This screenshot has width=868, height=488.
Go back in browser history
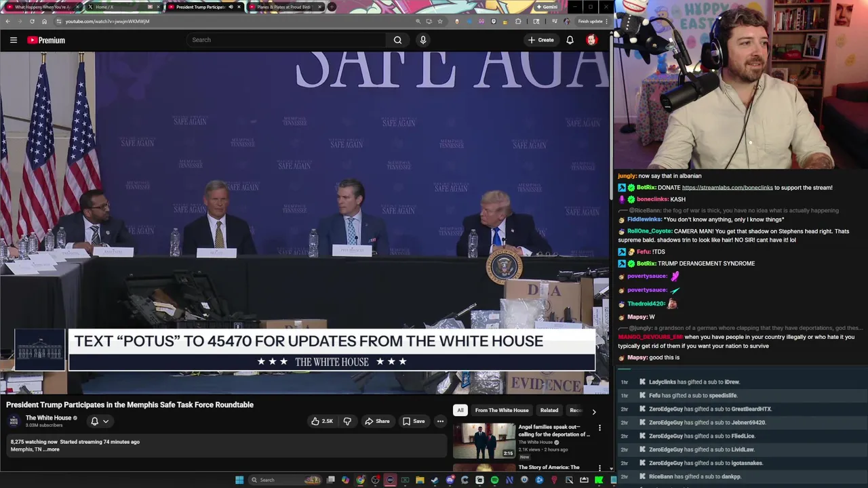pyautogui.click(x=7, y=21)
